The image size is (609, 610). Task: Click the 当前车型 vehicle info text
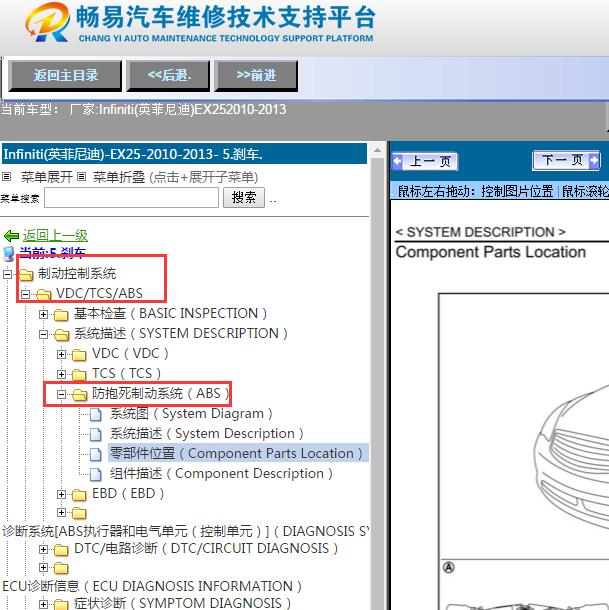coord(144,110)
